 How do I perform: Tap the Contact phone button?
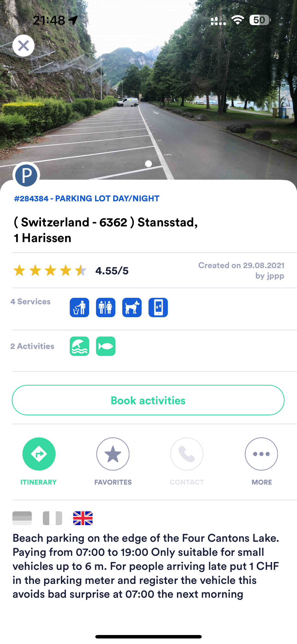pos(187,454)
